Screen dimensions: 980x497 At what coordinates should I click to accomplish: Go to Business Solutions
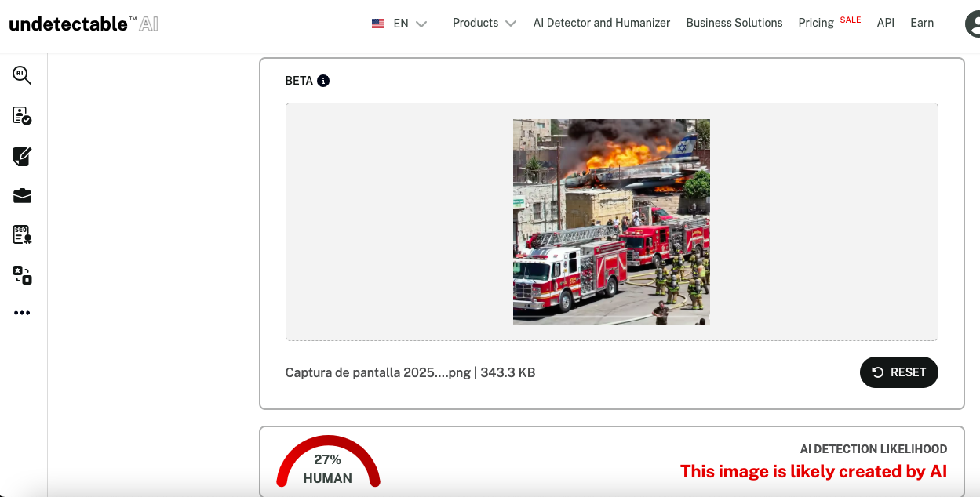coord(734,23)
